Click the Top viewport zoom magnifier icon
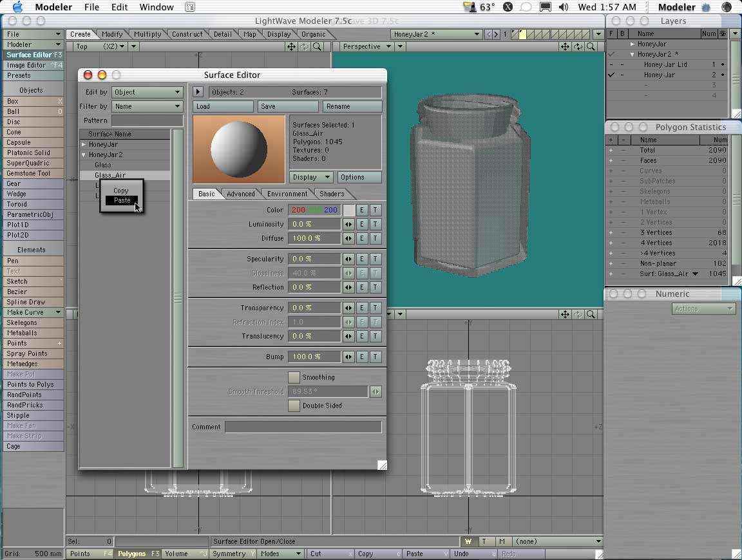This screenshot has height=560, width=742. point(317,46)
